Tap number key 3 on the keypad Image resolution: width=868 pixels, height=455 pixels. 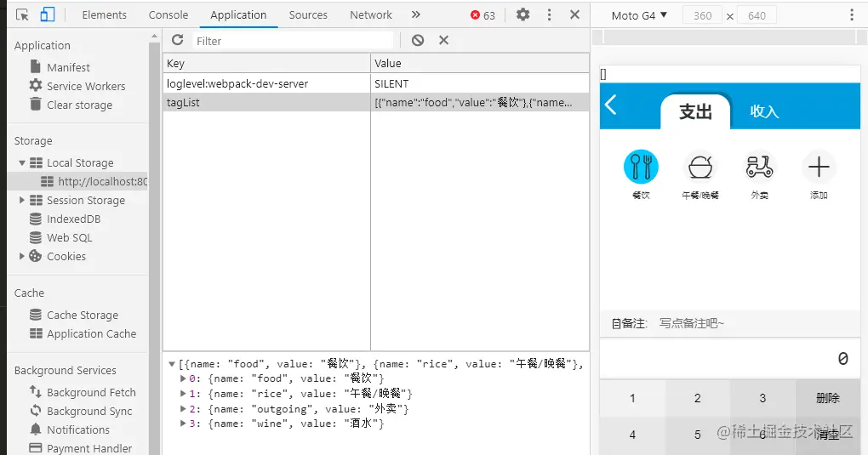pyautogui.click(x=762, y=397)
